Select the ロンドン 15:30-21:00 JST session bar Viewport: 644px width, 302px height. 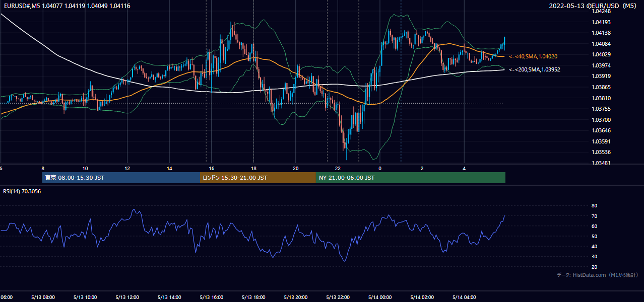click(x=258, y=178)
